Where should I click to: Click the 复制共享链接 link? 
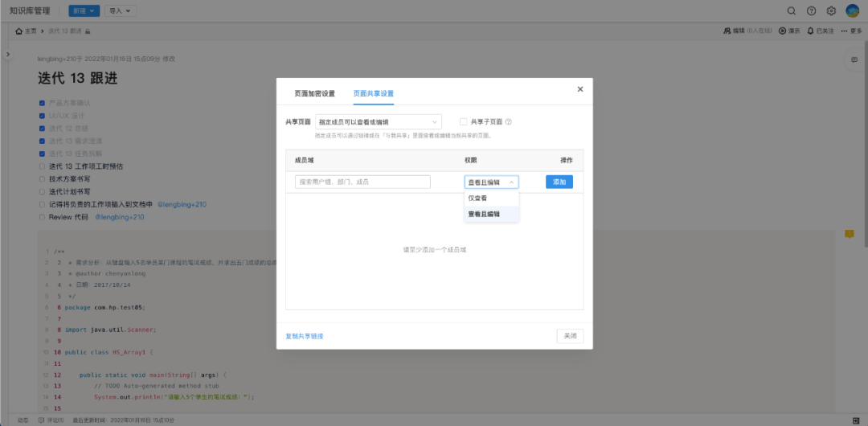pyautogui.click(x=305, y=336)
